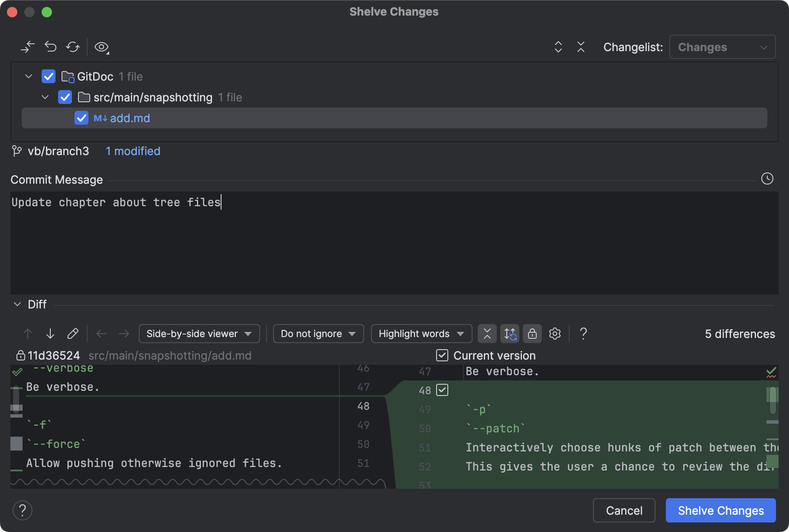
Task: Open diff viewer settings gear
Action: (554, 334)
